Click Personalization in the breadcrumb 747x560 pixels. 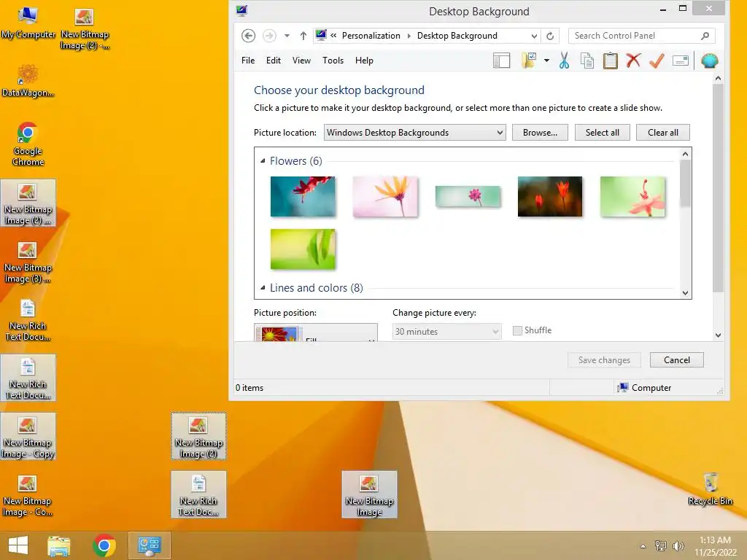pyautogui.click(x=371, y=36)
